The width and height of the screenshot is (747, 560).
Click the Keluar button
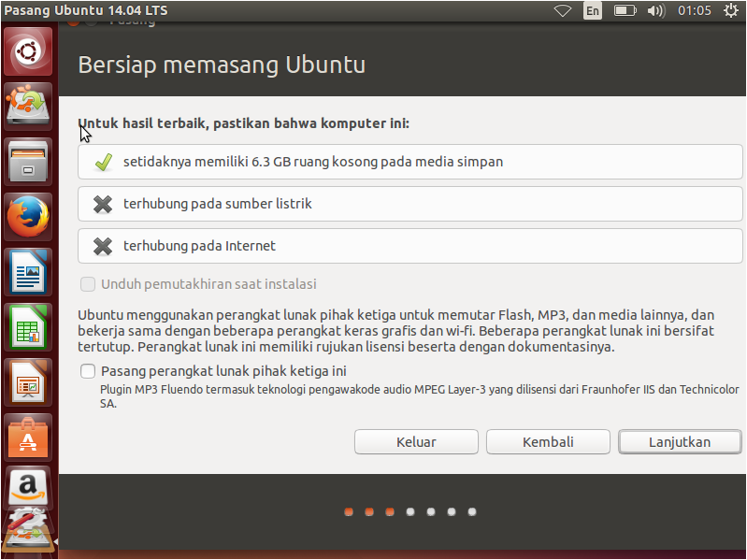coord(416,442)
